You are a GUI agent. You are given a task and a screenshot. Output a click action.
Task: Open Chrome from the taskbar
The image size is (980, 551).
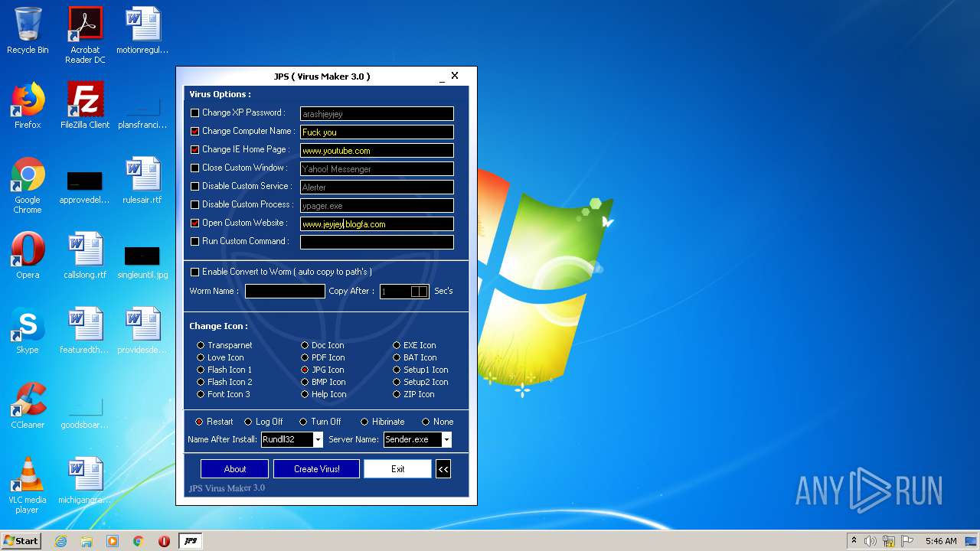139,541
